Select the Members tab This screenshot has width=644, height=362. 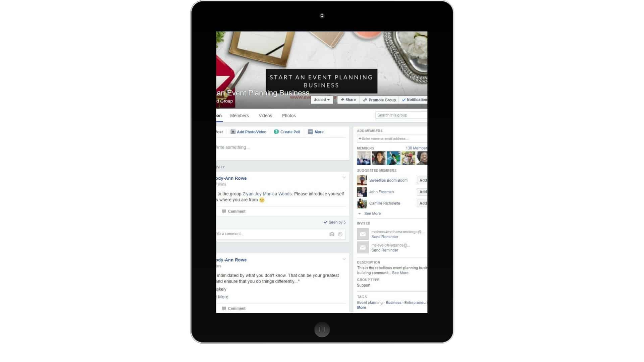tap(239, 115)
